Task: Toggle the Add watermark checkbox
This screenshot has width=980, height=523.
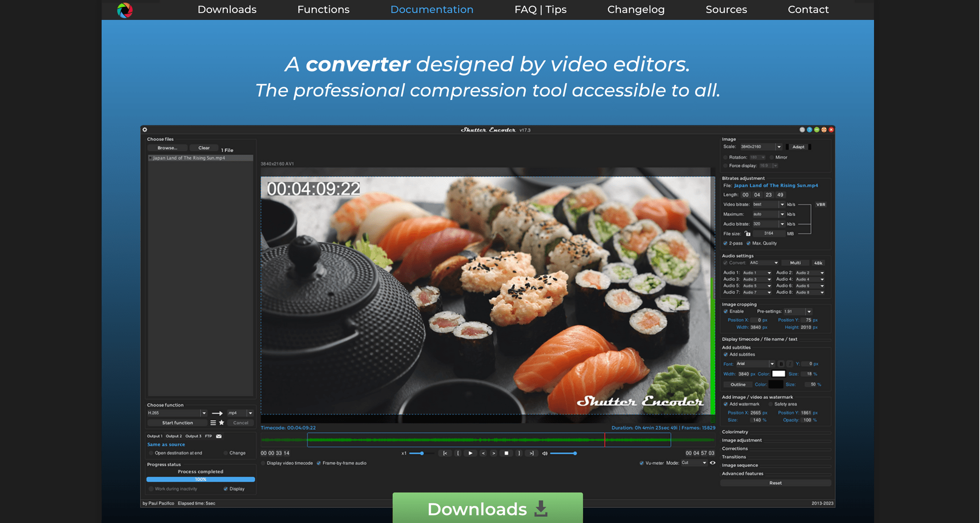Action: (726, 404)
